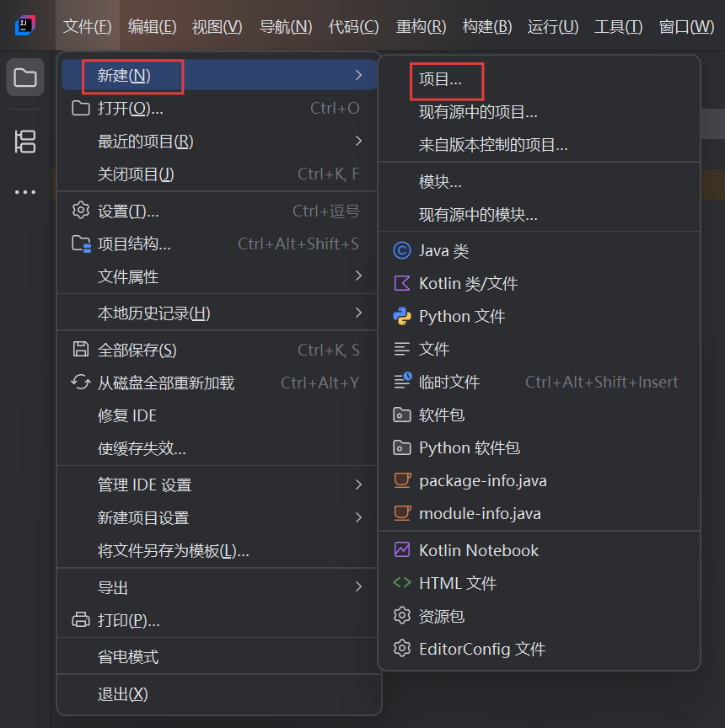Click the angle brackets icon for HTML 文件
Viewport: 725px width, 728px height.
(402, 583)
